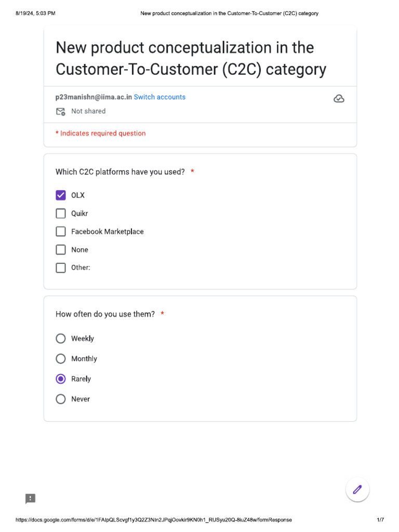Click the Switch accounts link
The width and height of the screenshot is (399, 532).
(159, 97)
